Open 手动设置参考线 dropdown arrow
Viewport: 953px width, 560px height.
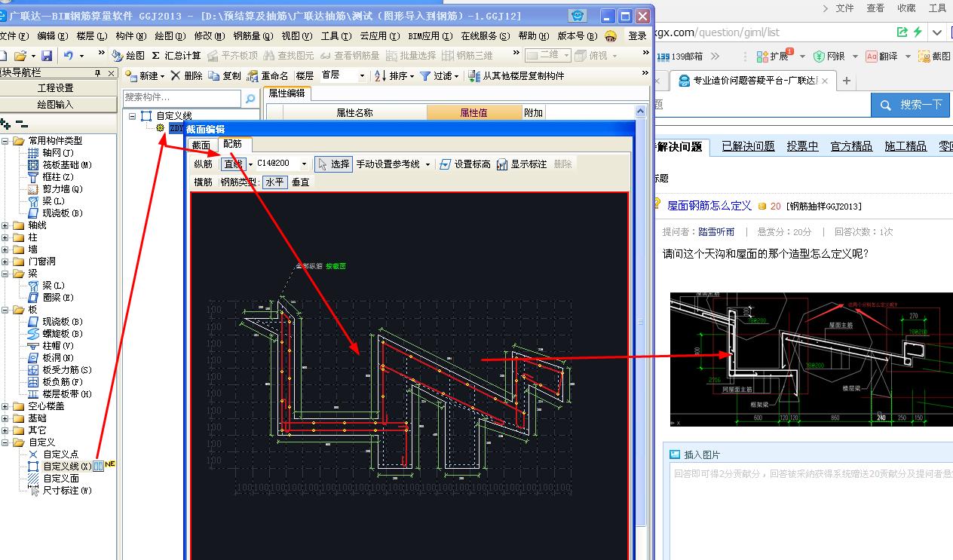pyautogui.click(x=427, y=164)
